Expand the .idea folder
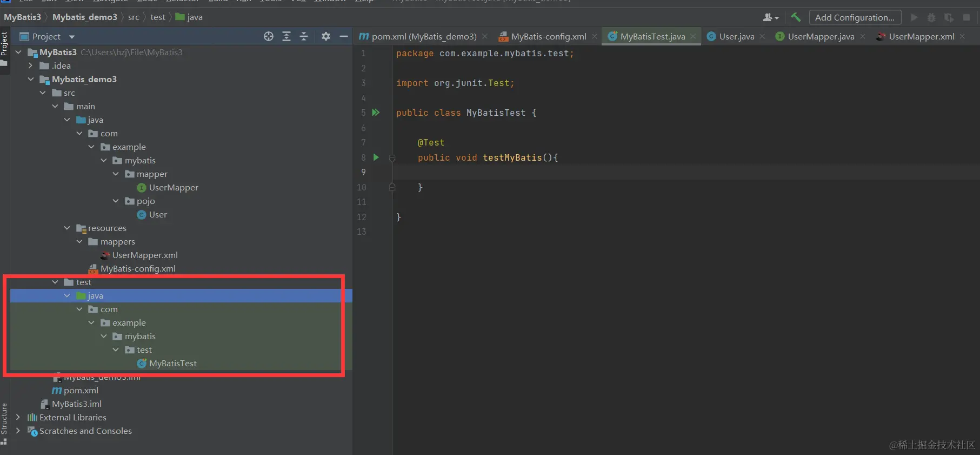 (x=31, y=65)
